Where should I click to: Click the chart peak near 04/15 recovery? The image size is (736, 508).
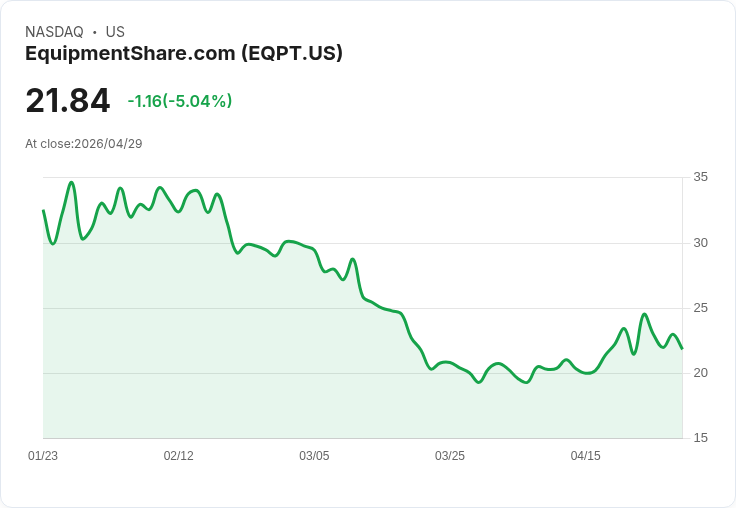644,314
